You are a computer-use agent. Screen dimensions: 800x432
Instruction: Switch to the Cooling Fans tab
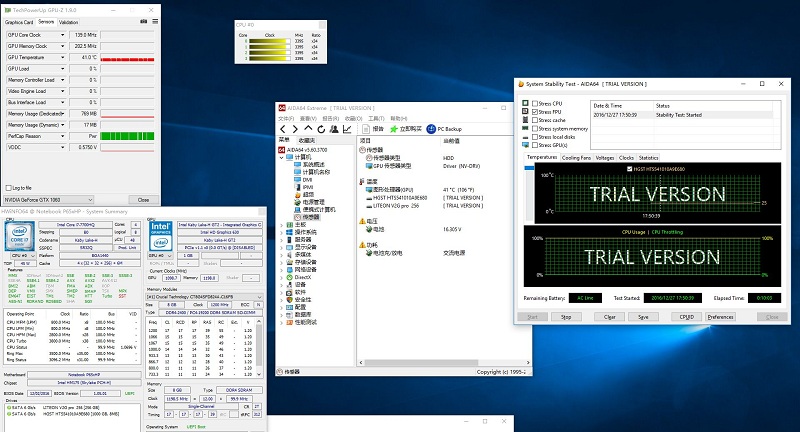(x=576, y=157)
